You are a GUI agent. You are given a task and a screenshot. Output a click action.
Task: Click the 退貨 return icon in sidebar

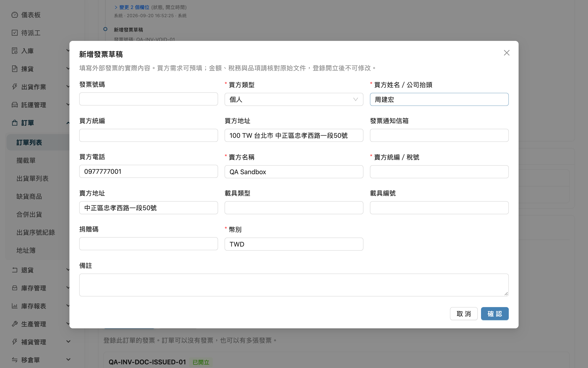click(14, 270)
